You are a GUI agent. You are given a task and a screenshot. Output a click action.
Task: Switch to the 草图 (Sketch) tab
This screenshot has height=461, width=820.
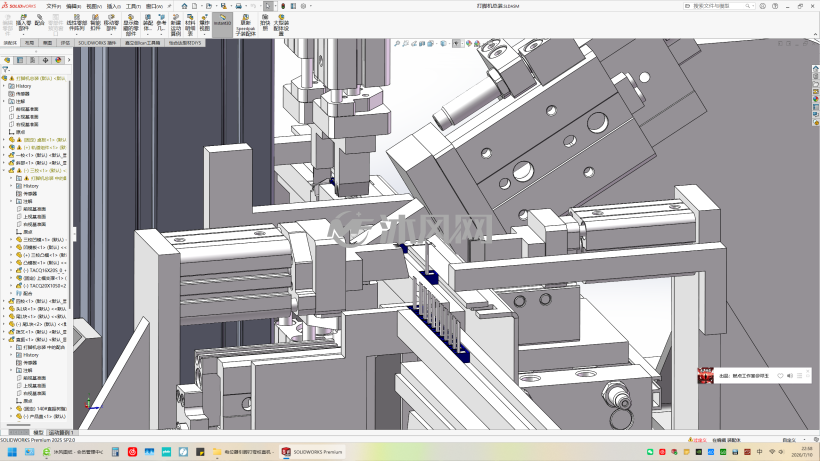tap(48, 43)
